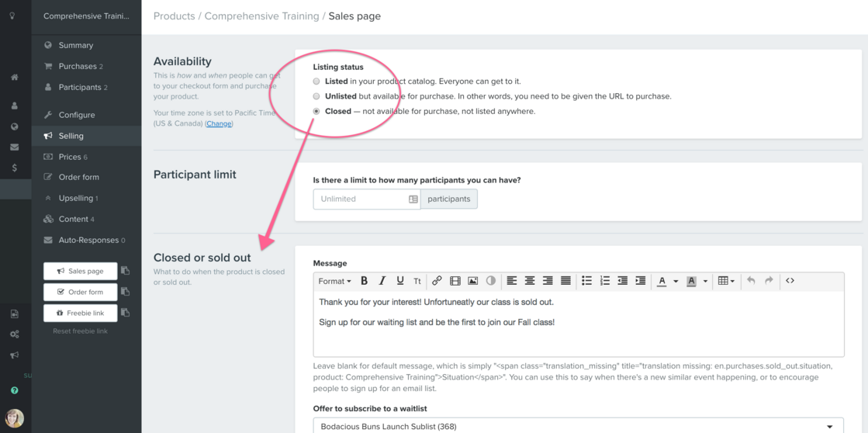Click the bulleted list icon
Screen dimensions: 868x433
[586, 281]
